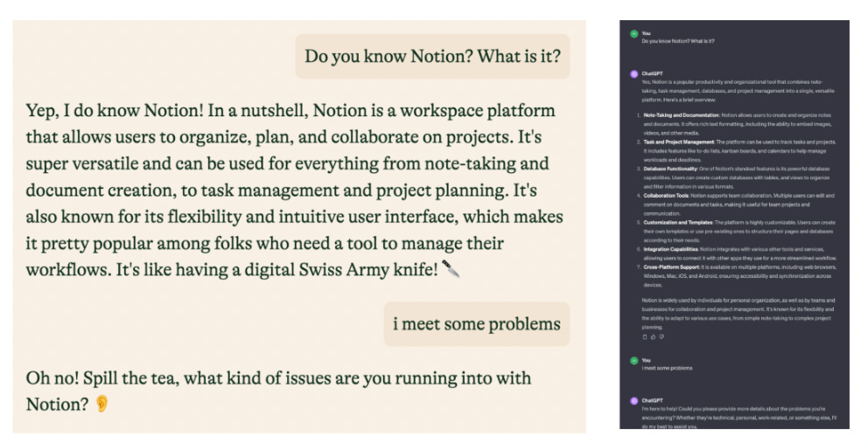Click "Database Functionality" list heading
Image resolution: width=868 pixels, height=444 pixels.
point(670,169)
